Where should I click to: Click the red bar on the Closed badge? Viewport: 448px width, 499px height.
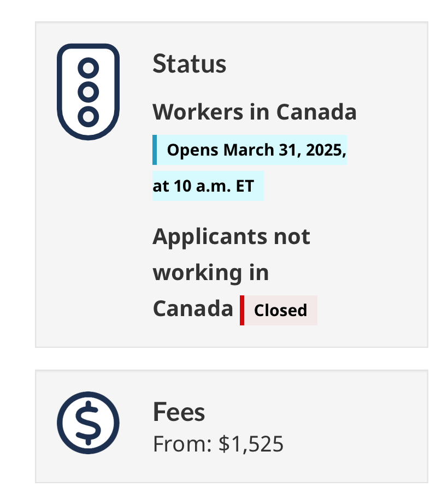[242, 310]
